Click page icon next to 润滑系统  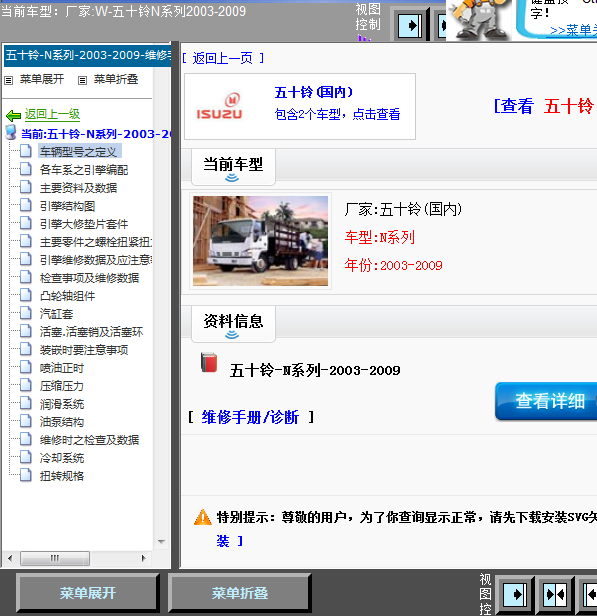click(26, 403)
